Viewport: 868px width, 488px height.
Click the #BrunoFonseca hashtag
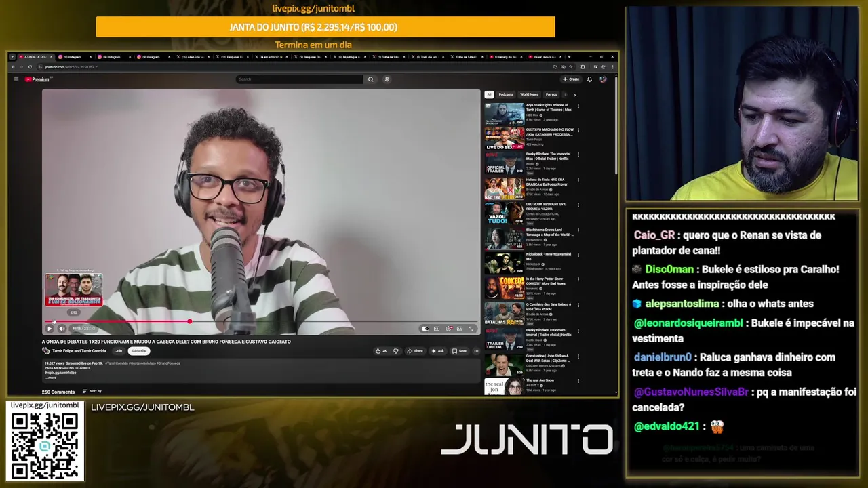pos(169,363)
